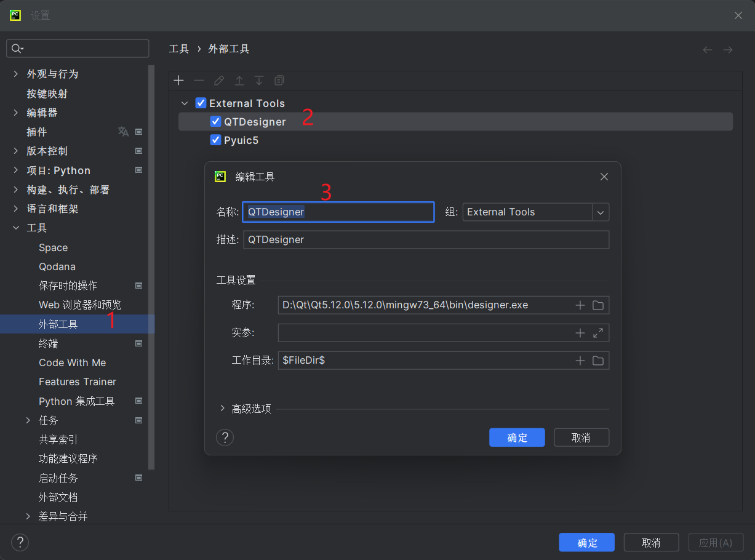Screen dimensions: 755x560
Task: Browse working directory with folder icon
Action: click(x=598, y=361)
